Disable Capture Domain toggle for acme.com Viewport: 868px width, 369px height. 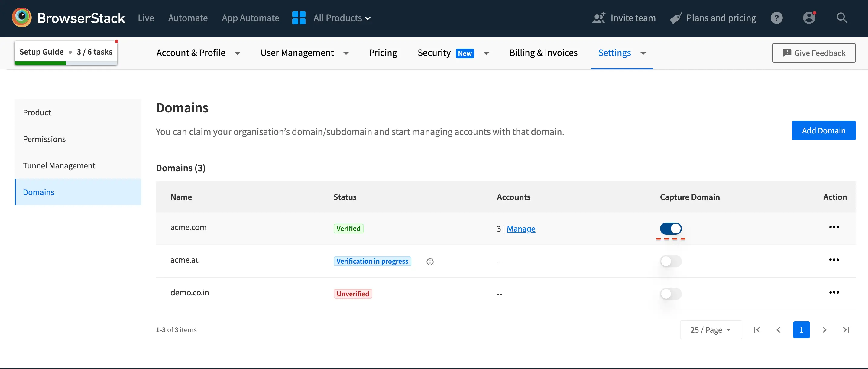671,229
